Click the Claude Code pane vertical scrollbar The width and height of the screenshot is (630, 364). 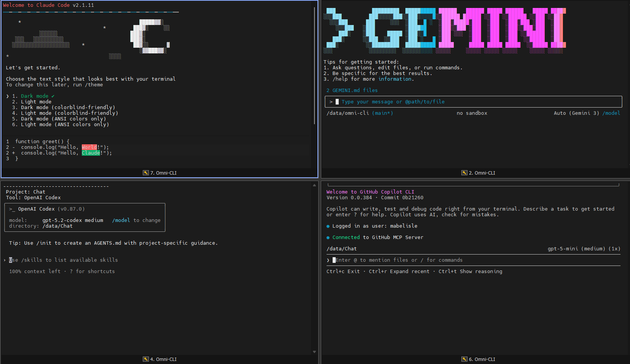point(314,65)
